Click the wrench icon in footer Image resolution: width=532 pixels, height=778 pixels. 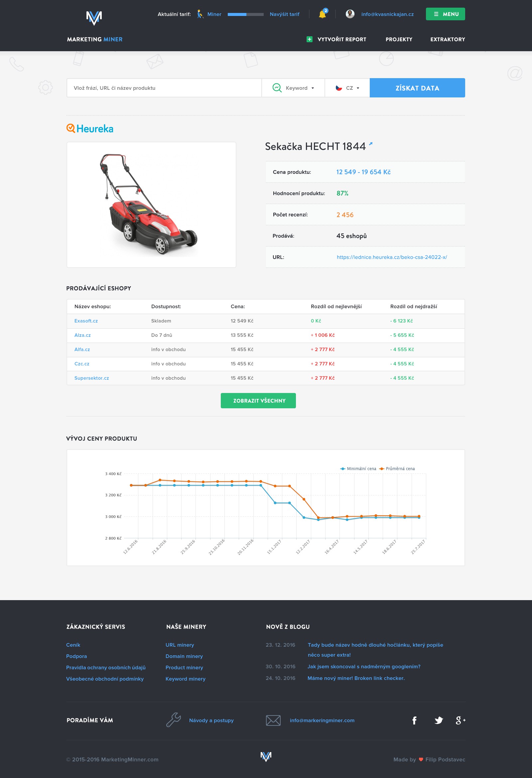pyautogui.click(x=174, y=720)
